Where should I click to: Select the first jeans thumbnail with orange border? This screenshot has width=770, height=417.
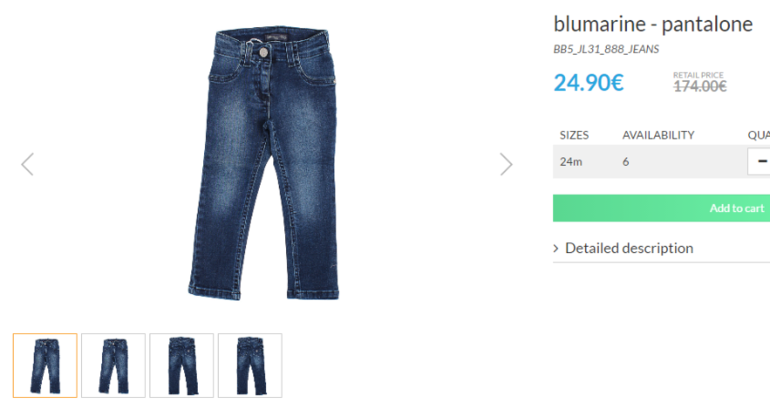click(45, 365)
